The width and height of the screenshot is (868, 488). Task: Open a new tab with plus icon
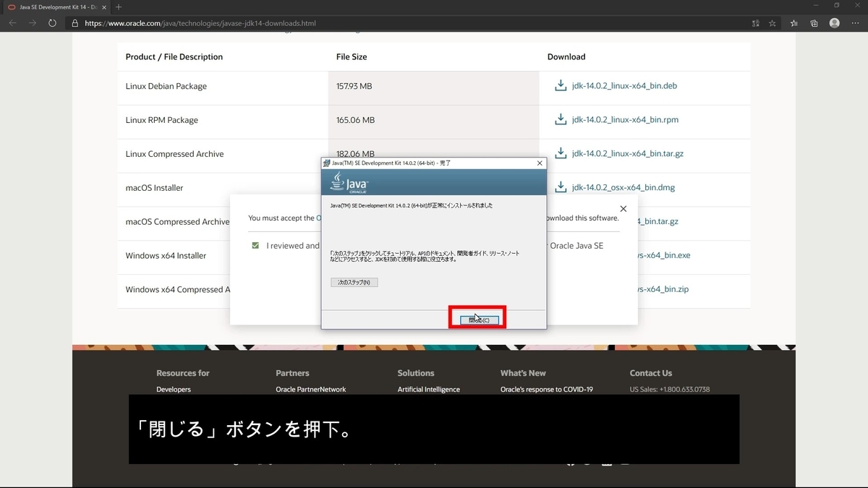[x=119, y=7]
